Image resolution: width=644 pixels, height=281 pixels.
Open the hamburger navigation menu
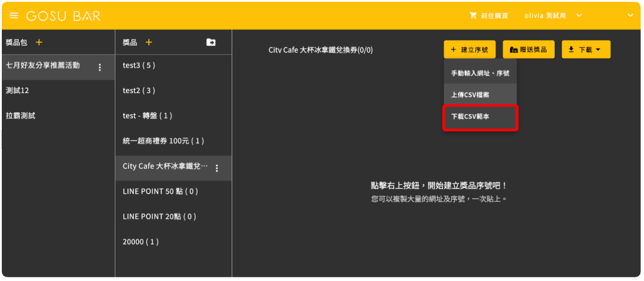click(x=14, y=16)
